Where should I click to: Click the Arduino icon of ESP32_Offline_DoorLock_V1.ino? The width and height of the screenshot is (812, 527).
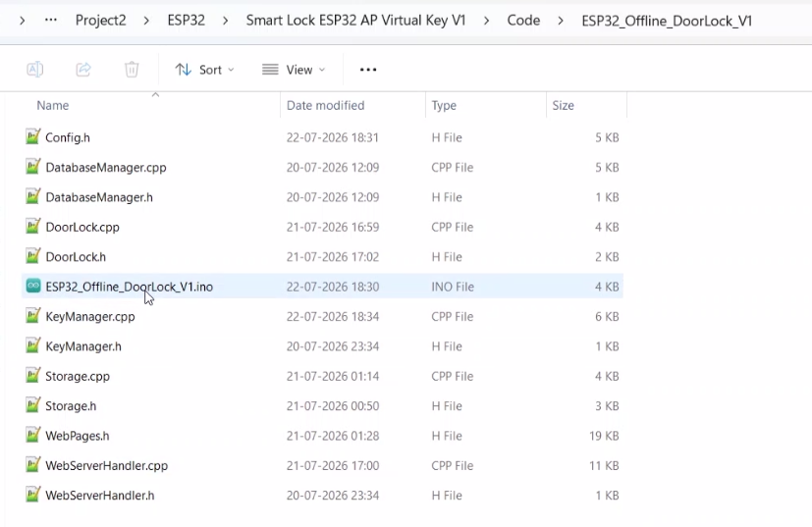[x=33, y=286]
